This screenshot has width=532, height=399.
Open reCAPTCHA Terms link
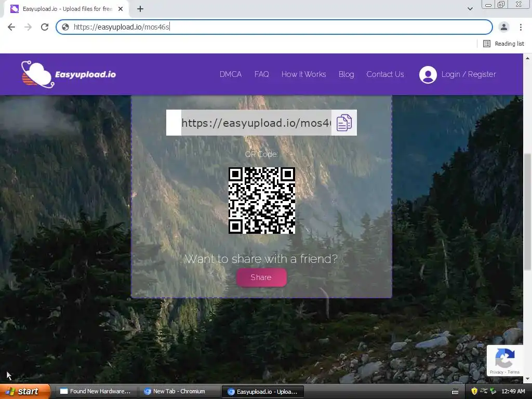click(513, 372)
